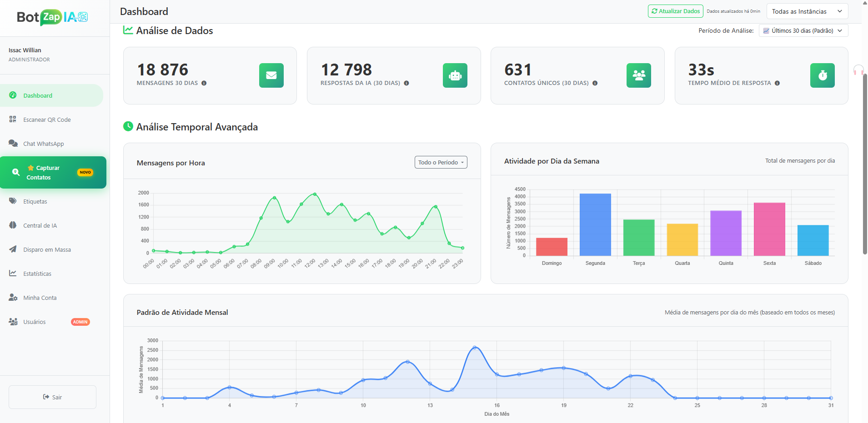Screen dimensions: 868x423
Task: Open the Central de IA page
Action: pyautogui.click(x=40, y=226)
